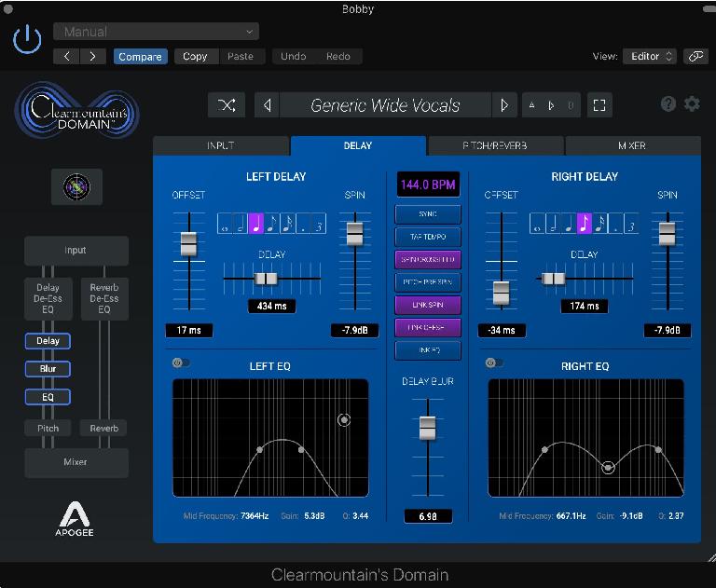Toggle the Link De-Ess button
The height and width of the screenshot is (588, 716).
[428, 327]
